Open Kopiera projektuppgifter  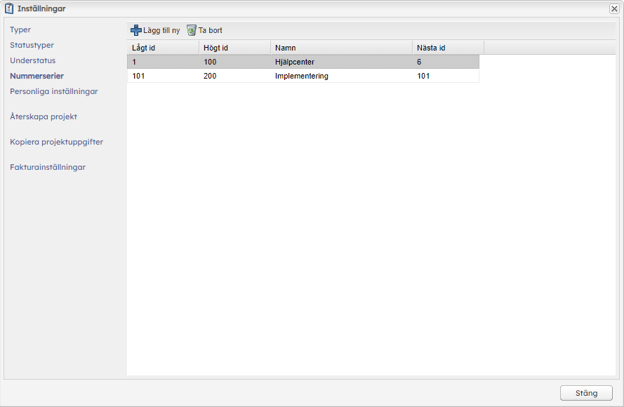pos(56,142)
